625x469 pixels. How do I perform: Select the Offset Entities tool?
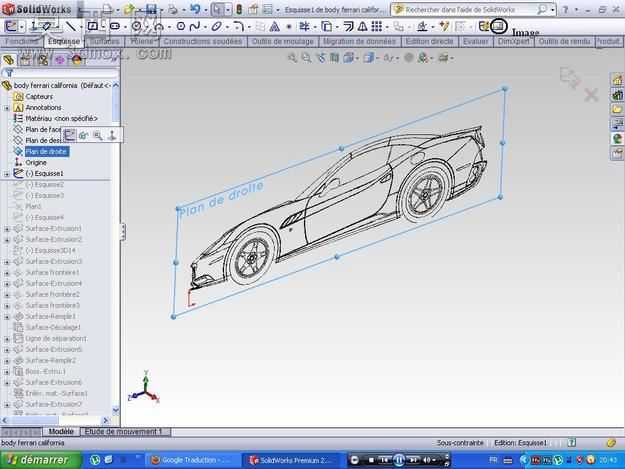pos(348,27)
